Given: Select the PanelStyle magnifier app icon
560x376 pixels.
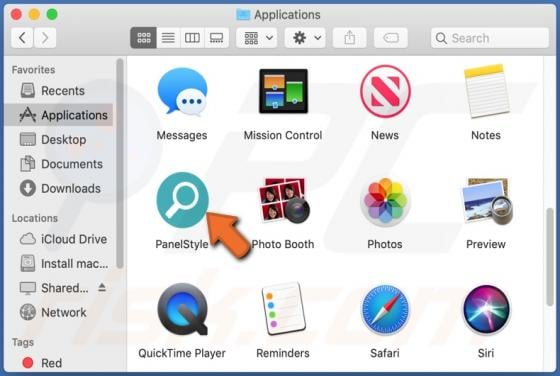Looking at the screenshot, I should click(x=182, y=200).
